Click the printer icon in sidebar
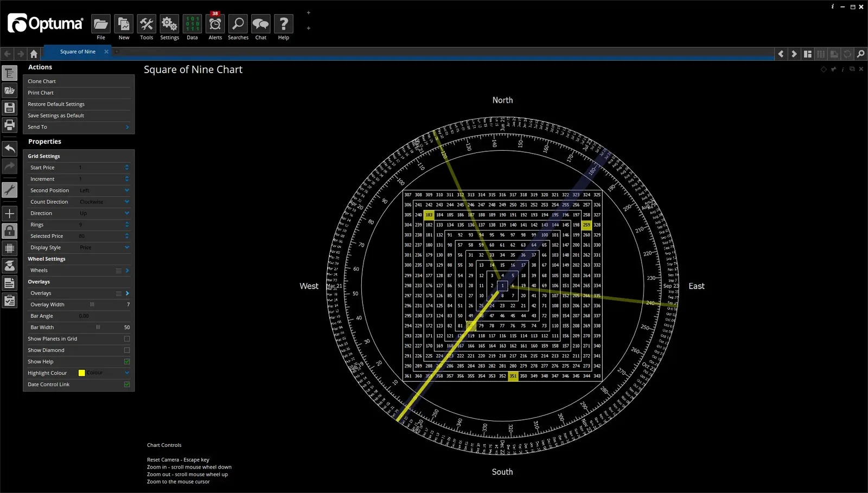Screen dimensions: 868x493 10,125
